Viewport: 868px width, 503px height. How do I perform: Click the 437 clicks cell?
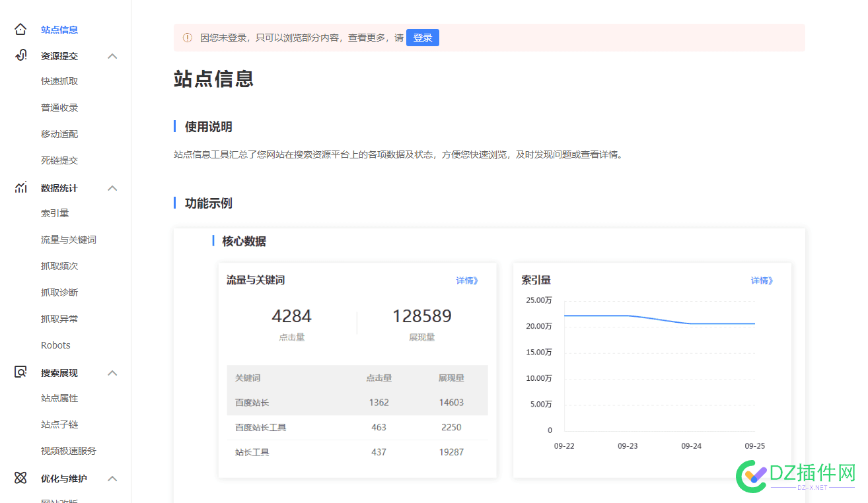[379, 452]
